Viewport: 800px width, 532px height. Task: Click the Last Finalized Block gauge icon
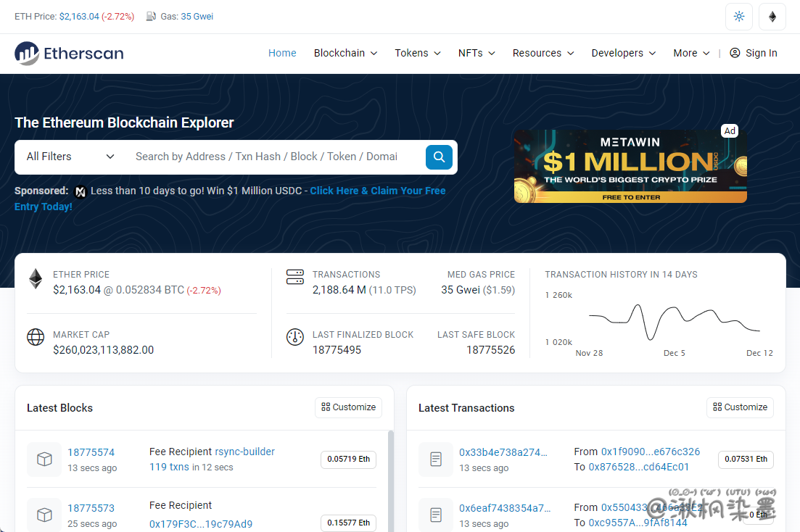(x=295, y=338)
